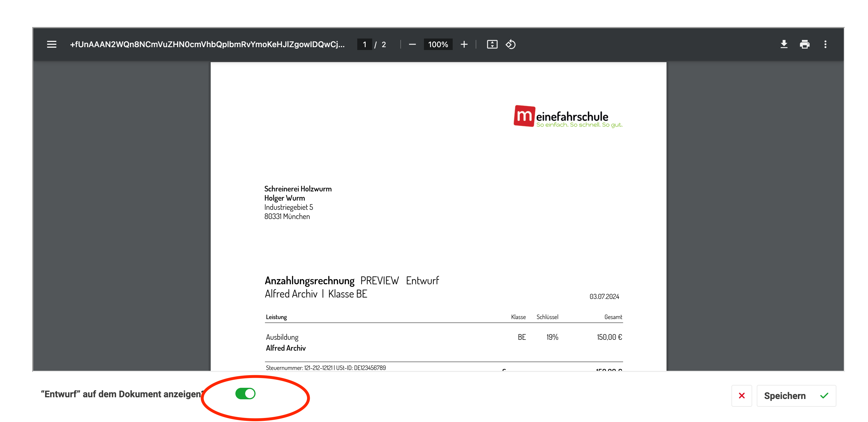The height and width of the screenshot is (422, 868).
Task: Download the PDF document
Action: tap(784, 45)
